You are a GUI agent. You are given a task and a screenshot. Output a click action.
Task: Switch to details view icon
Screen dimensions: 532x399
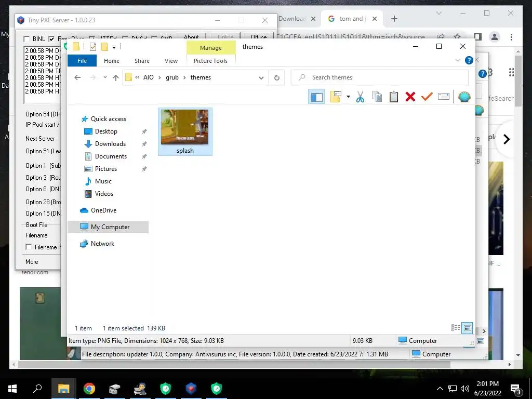tap(455, 328)
